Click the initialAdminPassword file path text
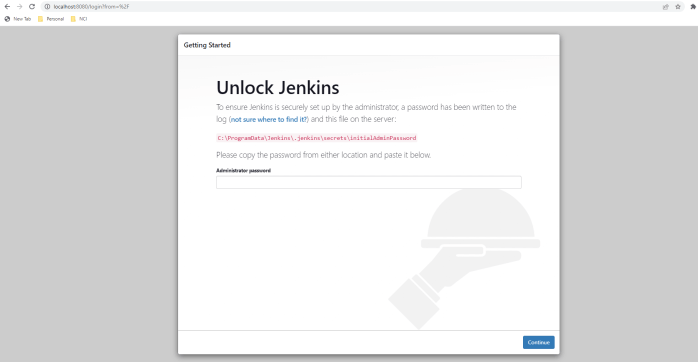The image size is (698, 362). (317, 138)
